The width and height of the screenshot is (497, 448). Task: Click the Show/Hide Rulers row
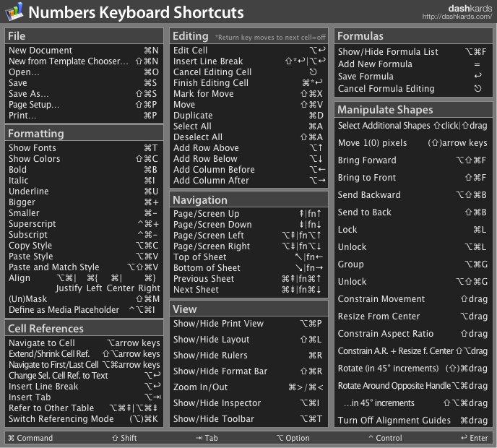tap(248, 356)
